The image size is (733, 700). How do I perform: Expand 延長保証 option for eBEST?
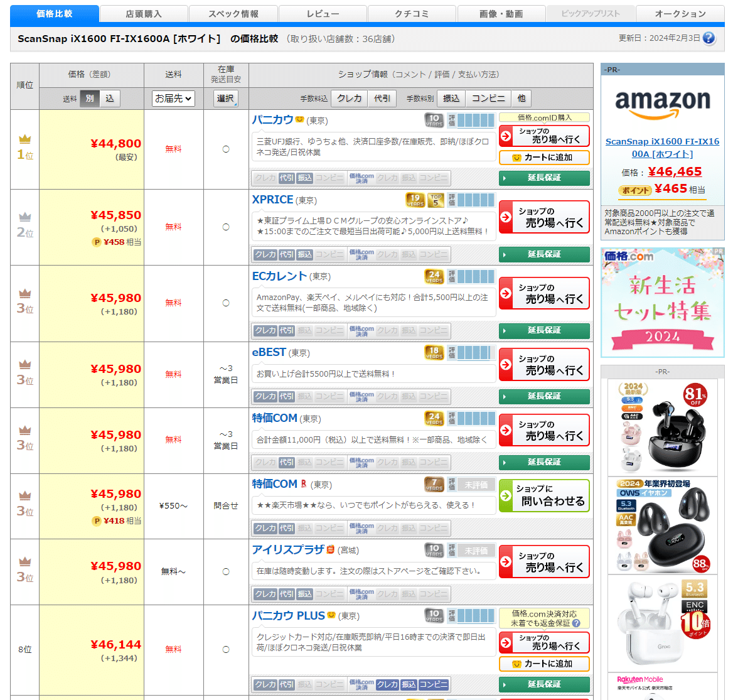(x=544, y=396)
